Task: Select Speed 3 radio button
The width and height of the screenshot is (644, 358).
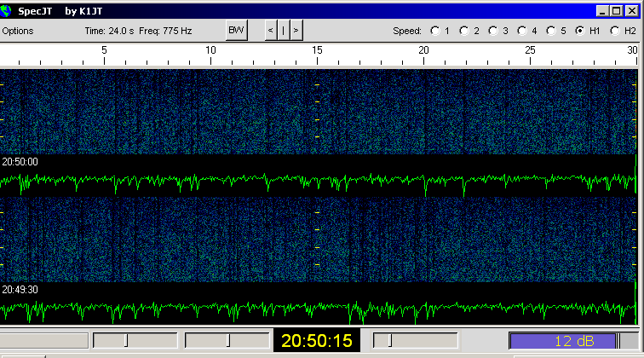Action: (x=493, y=31)
